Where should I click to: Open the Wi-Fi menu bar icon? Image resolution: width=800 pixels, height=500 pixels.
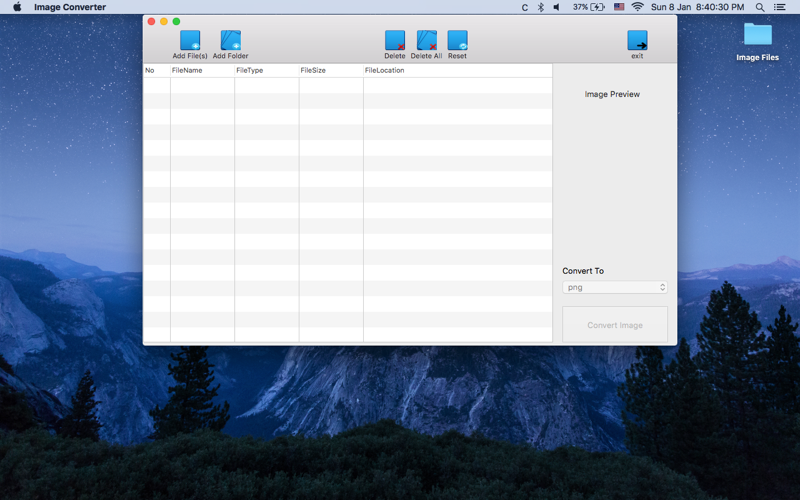pos(637,7)
